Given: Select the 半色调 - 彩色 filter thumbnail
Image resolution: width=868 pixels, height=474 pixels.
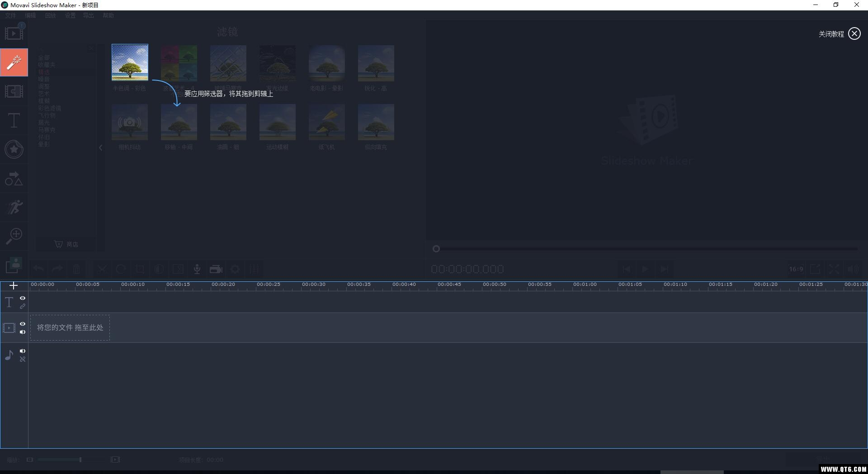Looking at the screenshot, I should coord(130,63).
